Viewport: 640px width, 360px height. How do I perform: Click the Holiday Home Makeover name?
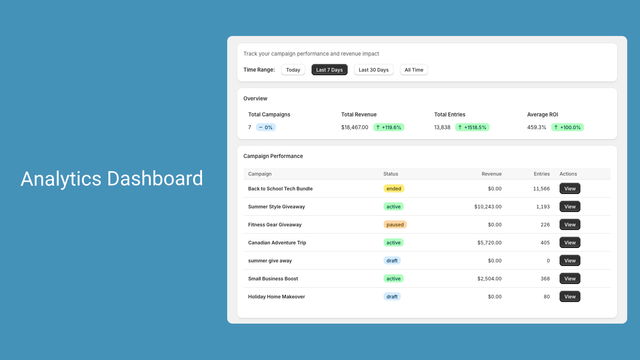[276, 296]
